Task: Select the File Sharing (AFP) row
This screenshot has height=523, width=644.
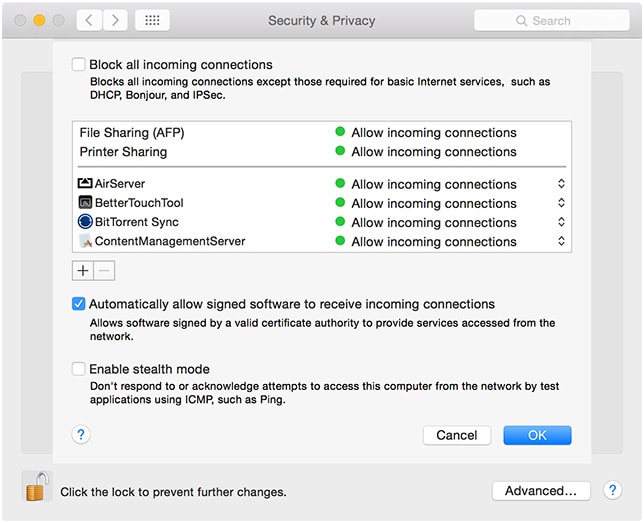Action: coord(132,132)
